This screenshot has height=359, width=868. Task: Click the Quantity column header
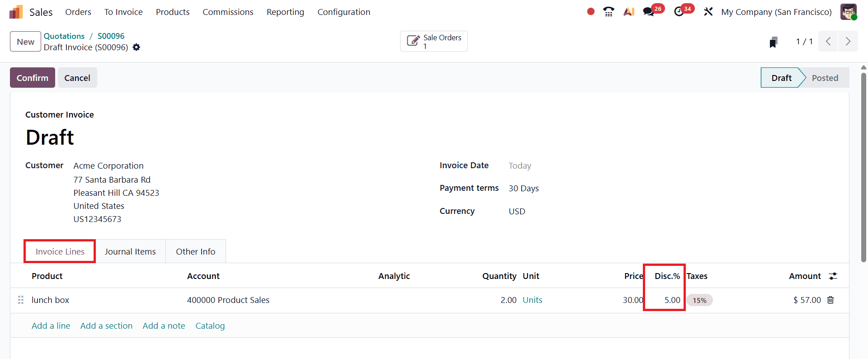tap(499, 276)
